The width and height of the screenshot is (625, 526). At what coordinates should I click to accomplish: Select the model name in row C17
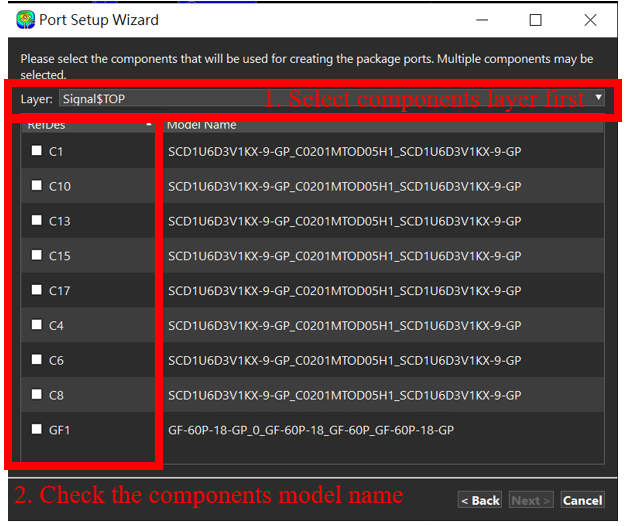point(344,290)
